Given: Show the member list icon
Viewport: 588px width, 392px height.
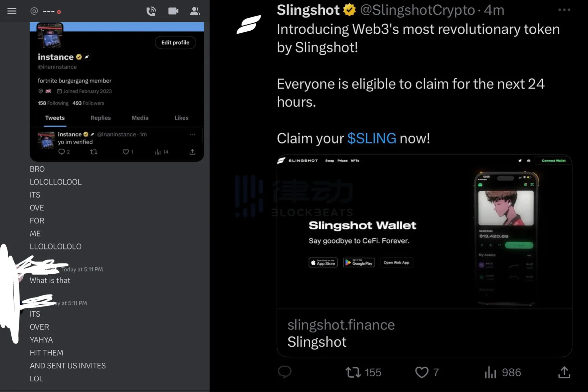Looking at the screenshot, I should [195, 11].
